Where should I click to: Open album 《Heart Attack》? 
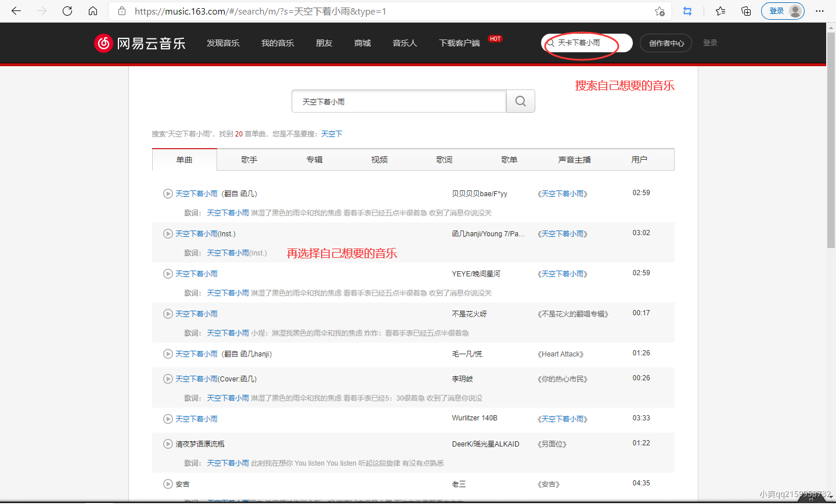[x=560, y=354]
